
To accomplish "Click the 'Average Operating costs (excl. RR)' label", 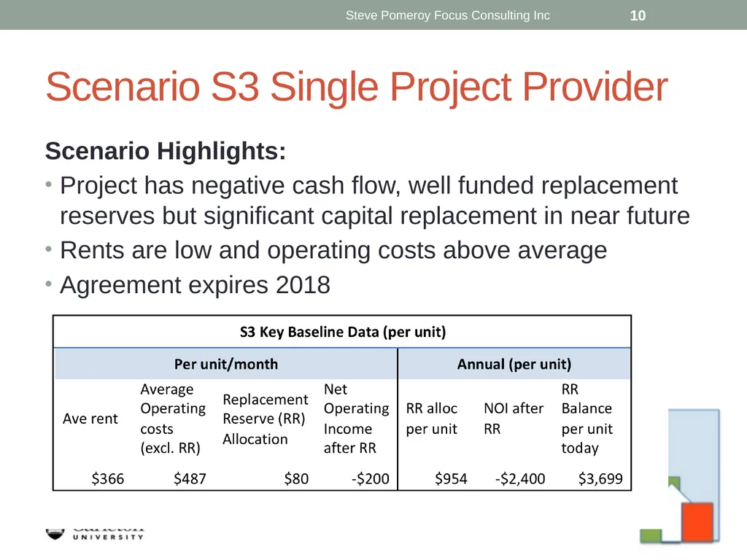I will [x=173, y=419].
